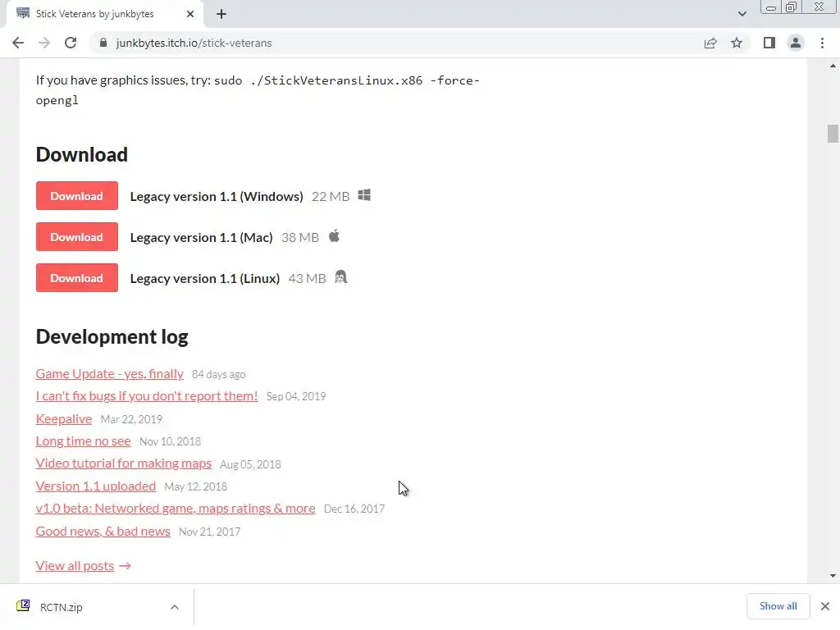The height and width of the screenshot is (630, 840).
Task: Close the downloads bar
Action: [825, 606]
